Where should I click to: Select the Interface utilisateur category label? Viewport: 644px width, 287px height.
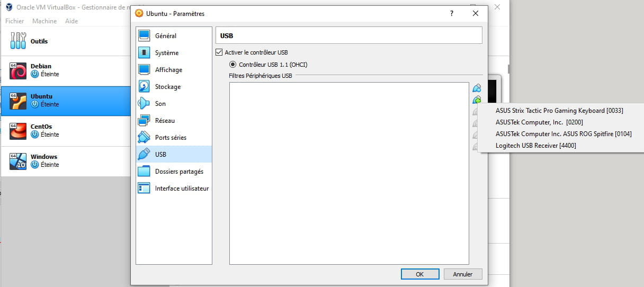click(x=182, y=189)
